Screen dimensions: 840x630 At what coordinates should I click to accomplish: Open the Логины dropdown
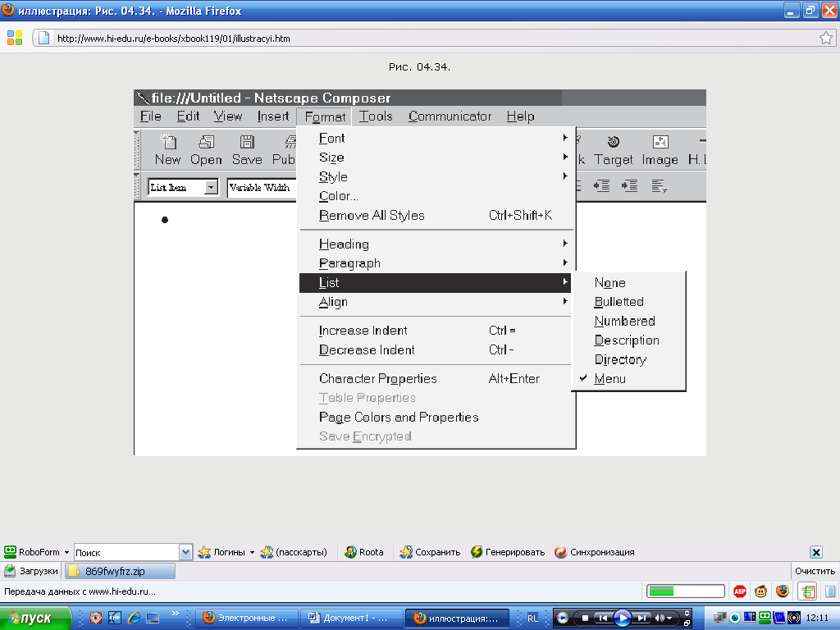(x=252, y=552)
